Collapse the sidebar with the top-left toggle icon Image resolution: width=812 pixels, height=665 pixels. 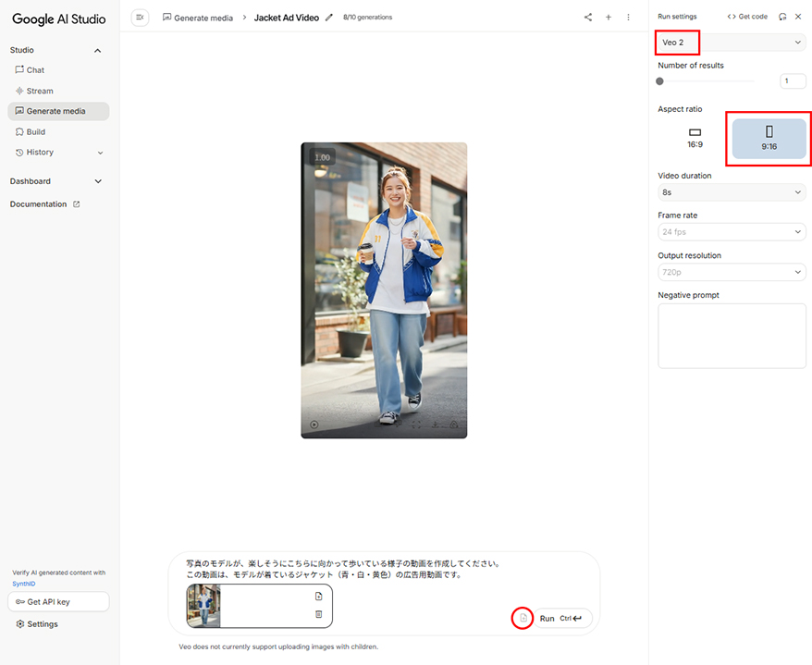(140, 18)
